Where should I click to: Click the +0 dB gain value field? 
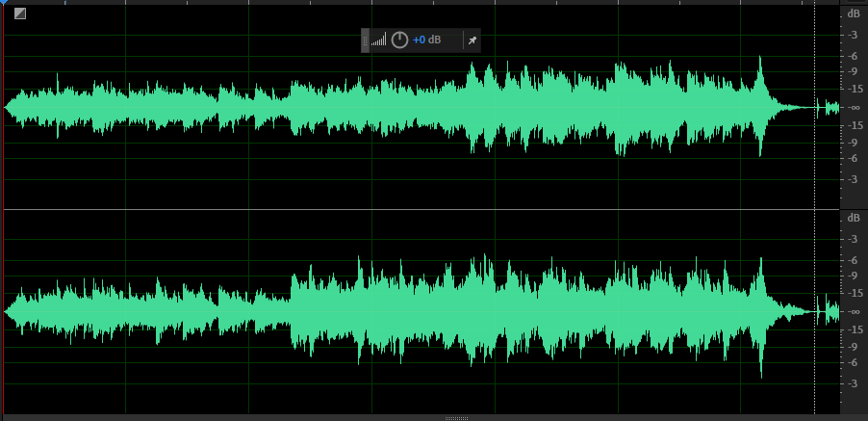[x=426, y=40]
